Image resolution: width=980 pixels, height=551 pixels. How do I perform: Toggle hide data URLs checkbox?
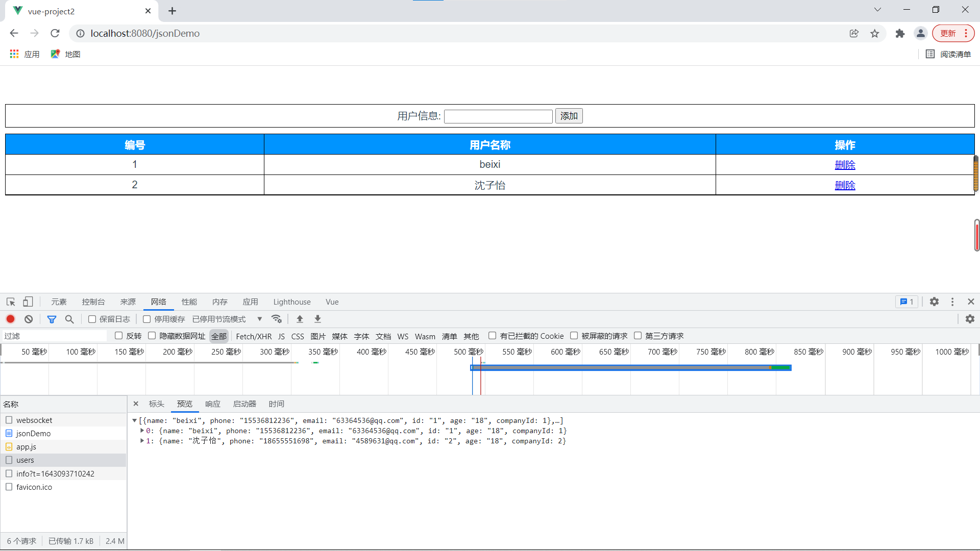tap(152, 336)
